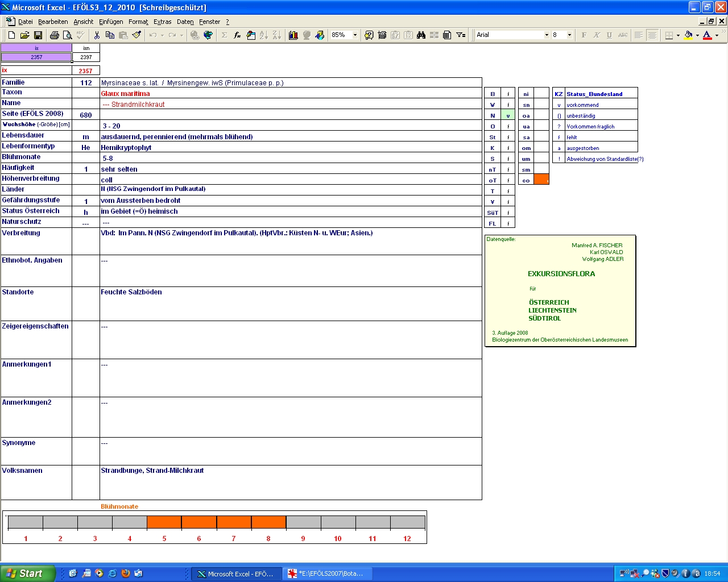The image size is (728, 582).
Task: Sort descending with the Z-A icon
Action: tap(276, 35)
